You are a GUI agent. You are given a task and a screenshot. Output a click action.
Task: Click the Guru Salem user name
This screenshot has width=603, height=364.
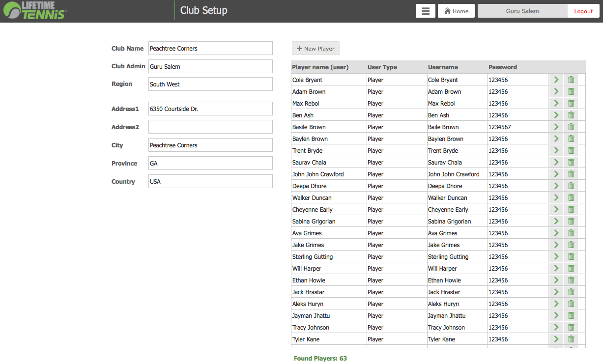522,11
